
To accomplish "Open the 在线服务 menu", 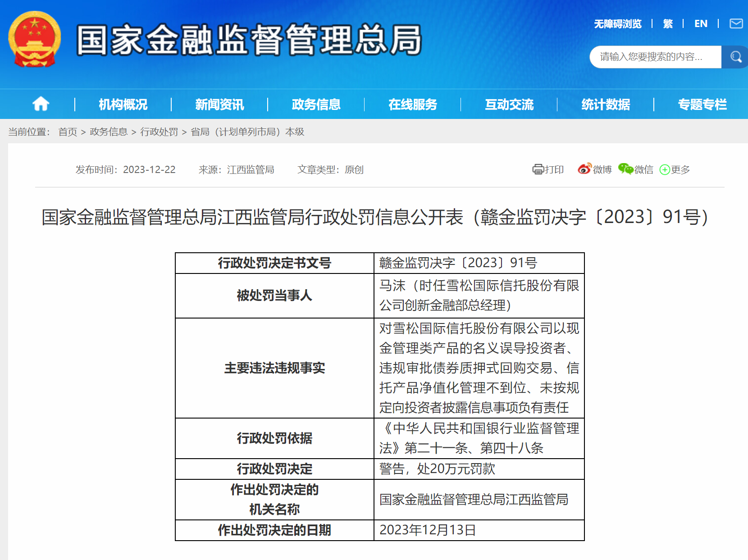I will coord(413,105).
